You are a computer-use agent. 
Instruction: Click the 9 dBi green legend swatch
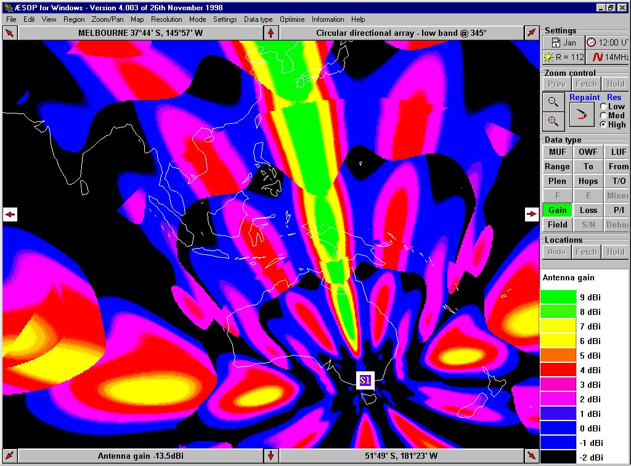558,297
